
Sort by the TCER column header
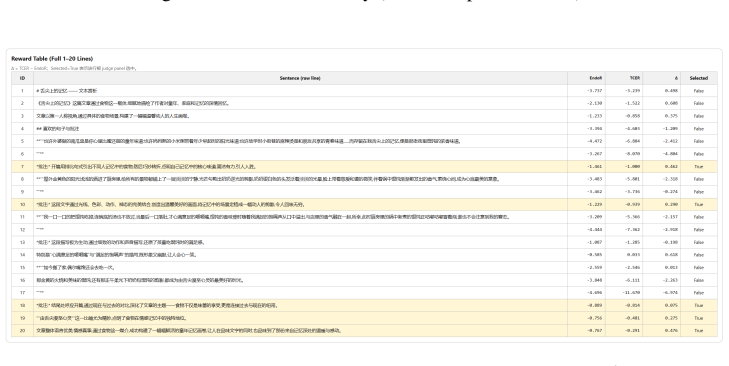point(635,78)
